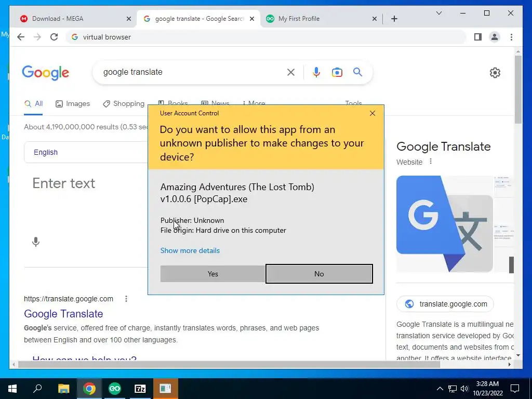Viewport: 532px width, 399px height.
Task: Close the User Account Control dialog
Action: click(x=372, y=113)
